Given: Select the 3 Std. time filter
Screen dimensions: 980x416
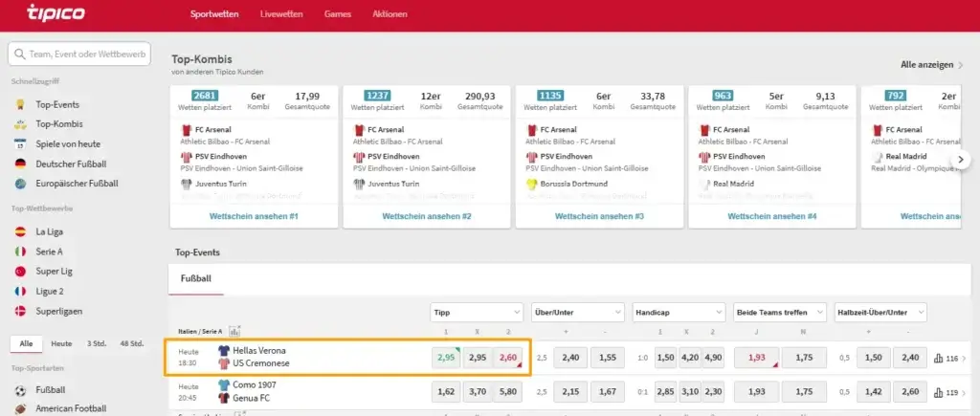Looking at the screenshot, I should 96,343.
